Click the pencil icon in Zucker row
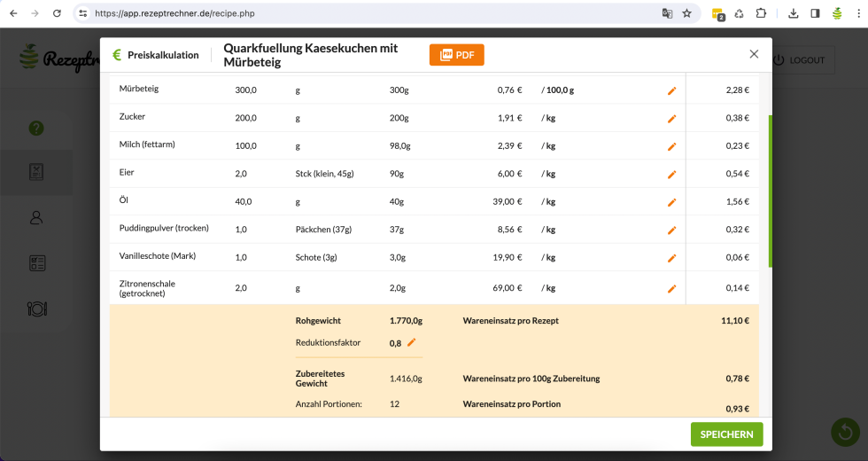This screenshot has width=868, height=461. (671, 119)
